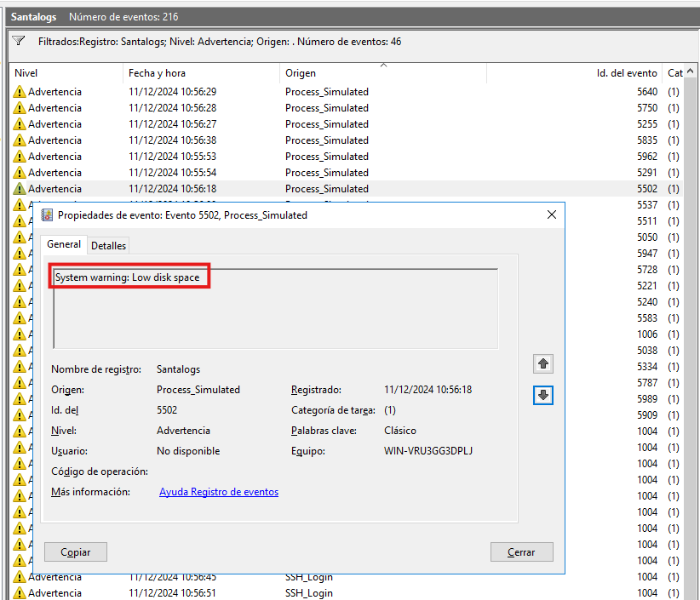Viewport: 700px width, 600px height.
Task: Close the event properties dialog with X
Action: 552,214
